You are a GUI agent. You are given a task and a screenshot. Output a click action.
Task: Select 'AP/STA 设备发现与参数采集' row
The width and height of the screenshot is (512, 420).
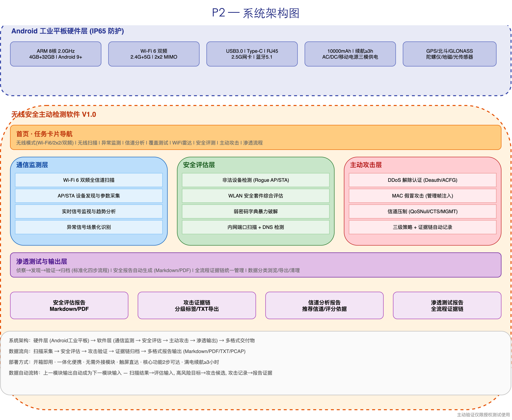coord(89,196)
